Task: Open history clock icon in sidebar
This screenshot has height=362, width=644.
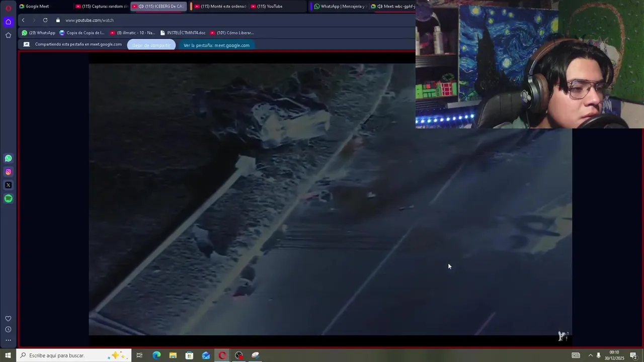Action: click(x=8, y=329)
